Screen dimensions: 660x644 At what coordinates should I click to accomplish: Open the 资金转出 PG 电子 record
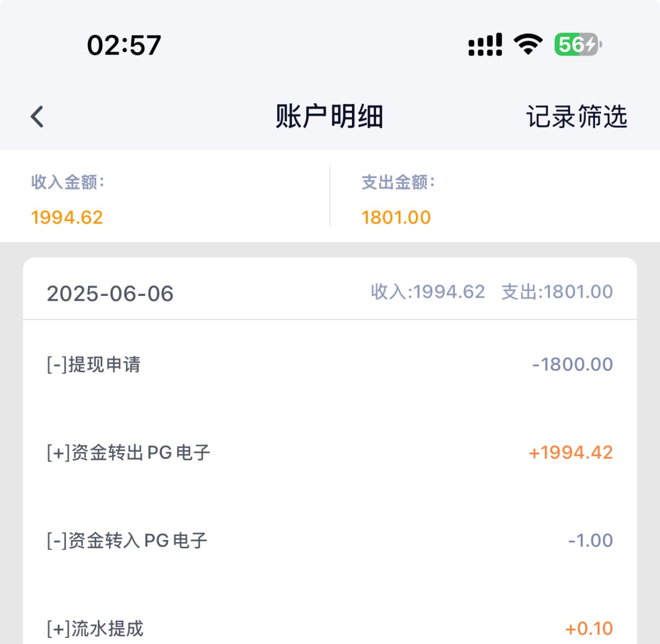[128, 453]
